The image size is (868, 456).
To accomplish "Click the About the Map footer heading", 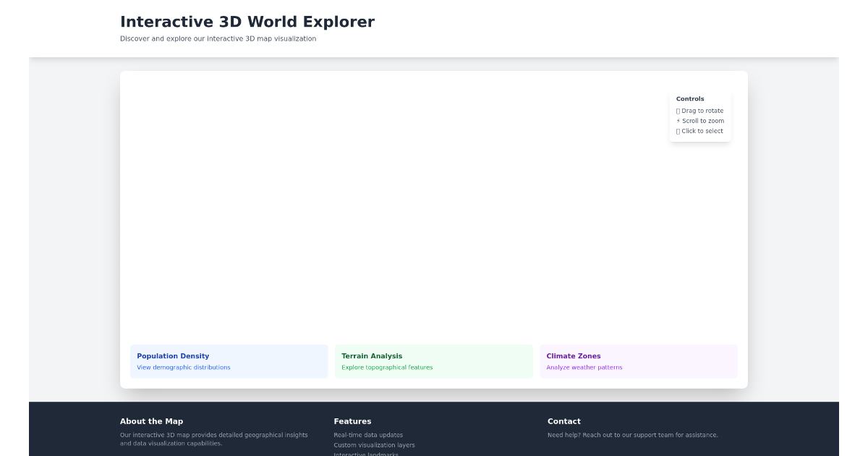I will pyautogui.click(x=151, y=421).
